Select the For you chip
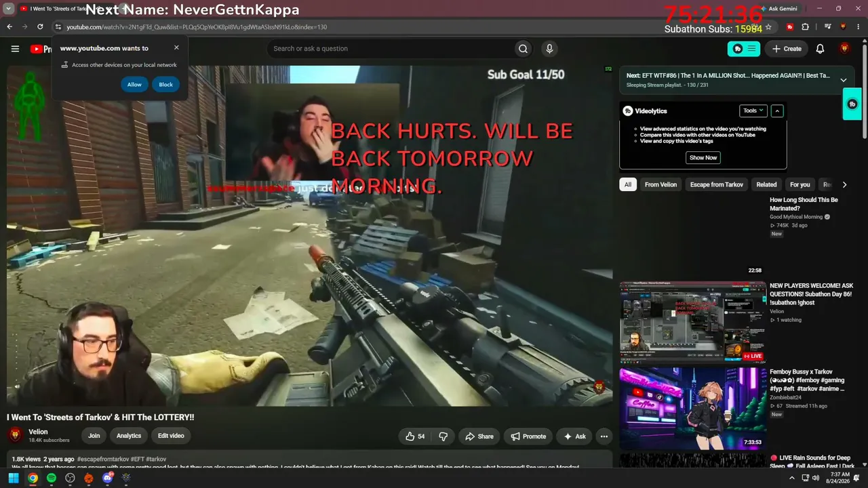The width and height of the screenshot is (868, 488). (x=800, y=184)
